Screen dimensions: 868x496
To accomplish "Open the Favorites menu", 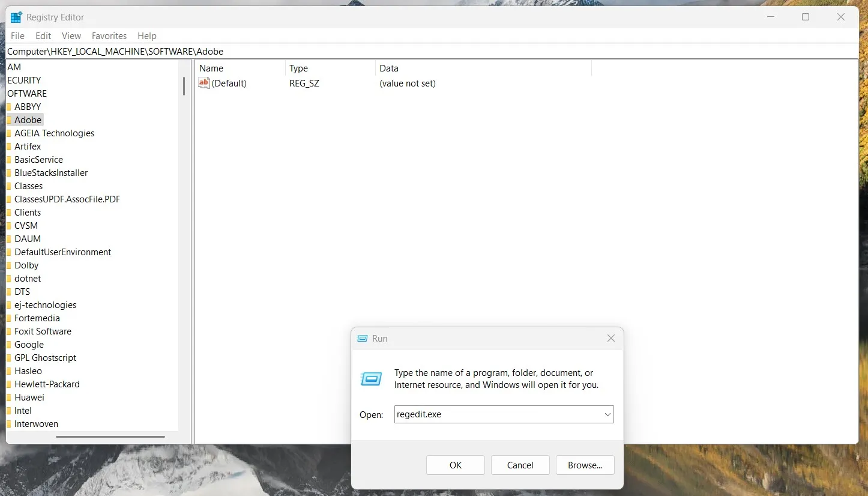I will click(109, 36).
